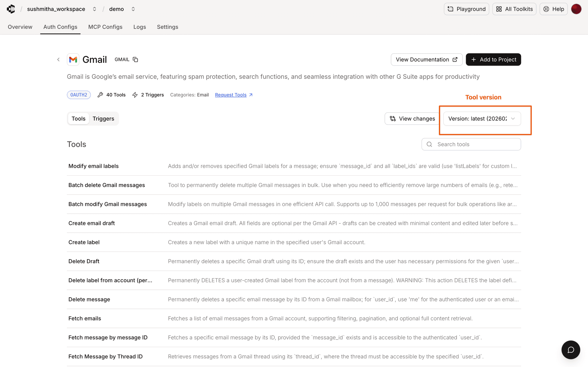Screen dimensions: 588x367
Task: Click the user avatar in top right
Action: point(577,9)
